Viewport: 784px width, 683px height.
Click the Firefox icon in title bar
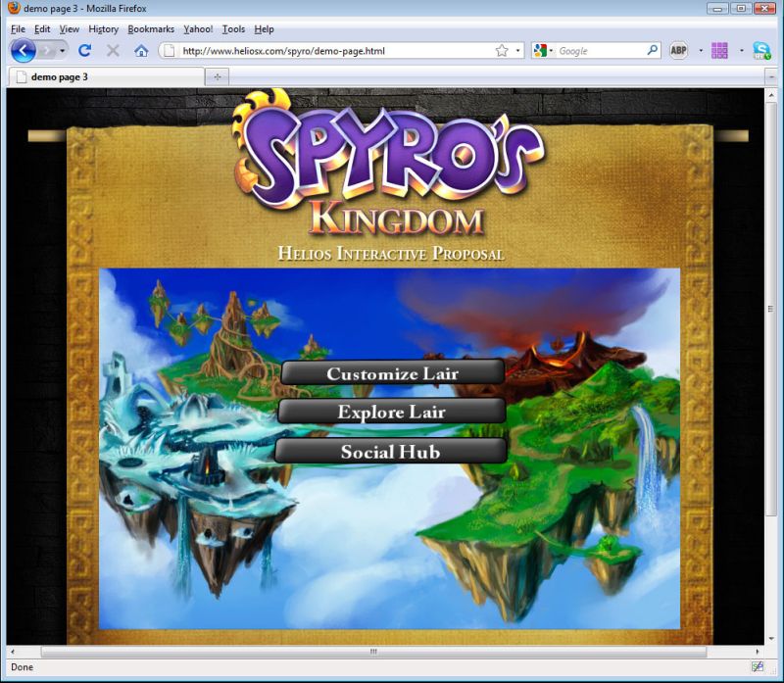14,8
